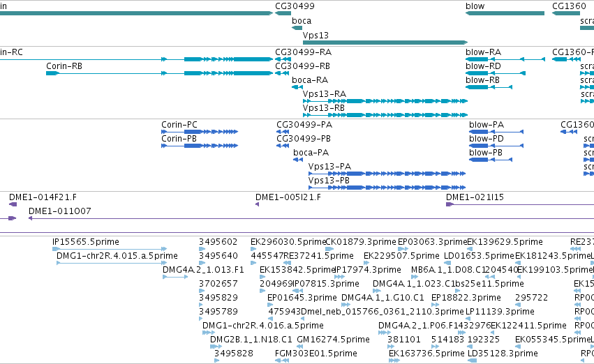The height and width of the screenshot is (364, 594).
Task: Select the 3495789 feature label
Action: [218, 312]
